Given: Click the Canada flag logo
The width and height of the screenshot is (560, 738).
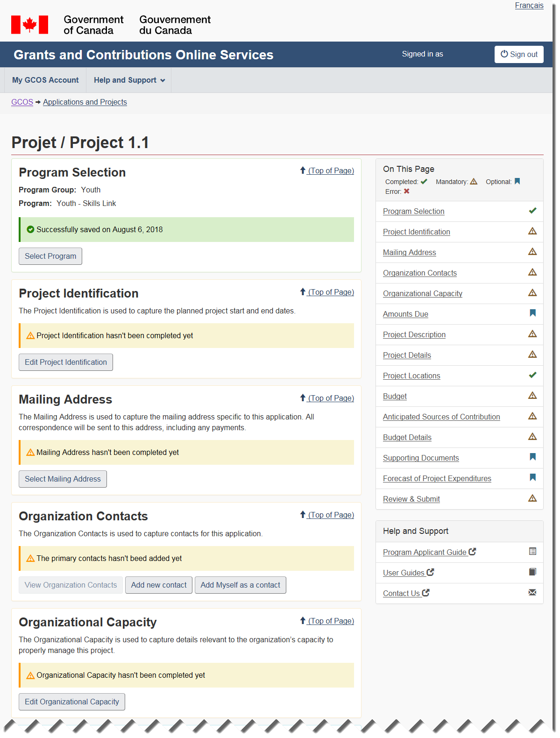Looking at the screenshot, I should (x=29, y=25).
